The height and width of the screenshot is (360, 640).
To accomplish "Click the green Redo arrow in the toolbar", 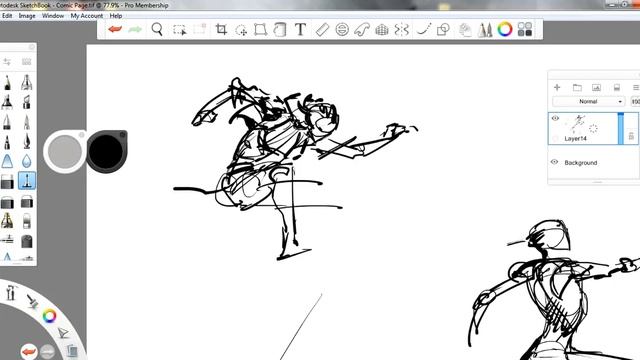I will click(x=135, y=29).
